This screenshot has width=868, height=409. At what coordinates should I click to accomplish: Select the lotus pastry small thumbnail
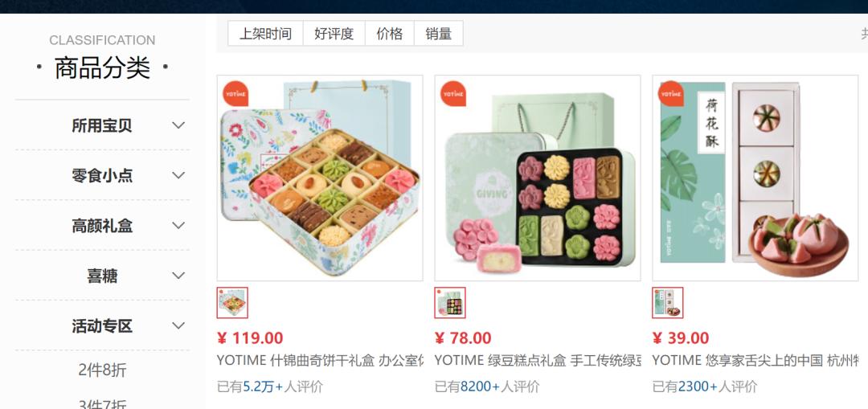coord(668,303)
